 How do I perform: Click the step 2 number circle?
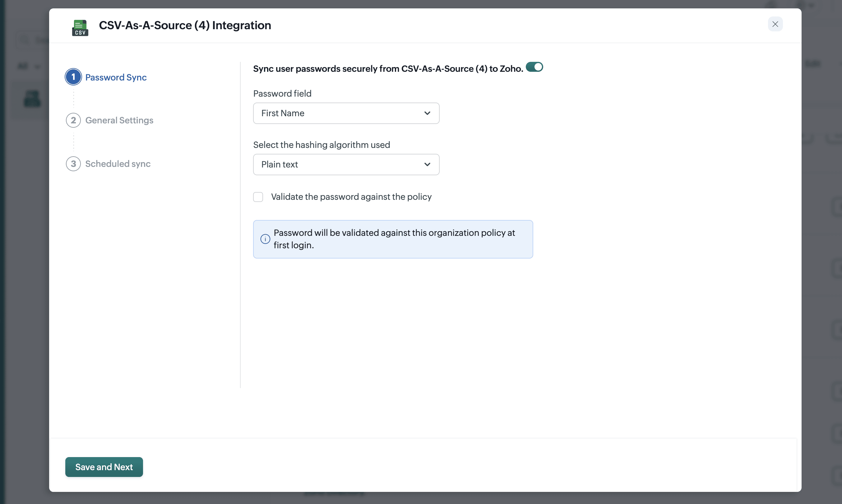coord(73,120)
